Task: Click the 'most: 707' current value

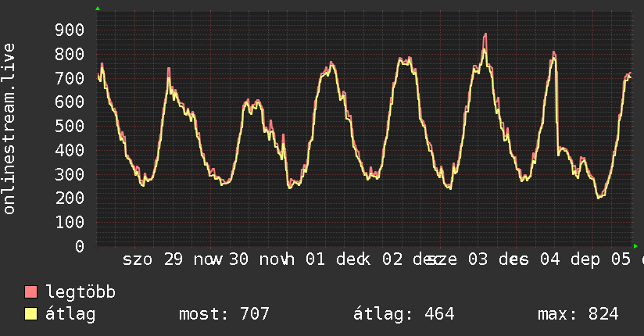Action: [x=224, y=314]
